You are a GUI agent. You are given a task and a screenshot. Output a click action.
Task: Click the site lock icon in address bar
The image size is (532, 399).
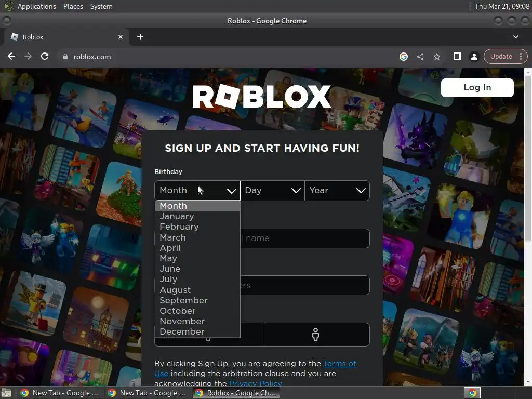click(x=65, y=57)
